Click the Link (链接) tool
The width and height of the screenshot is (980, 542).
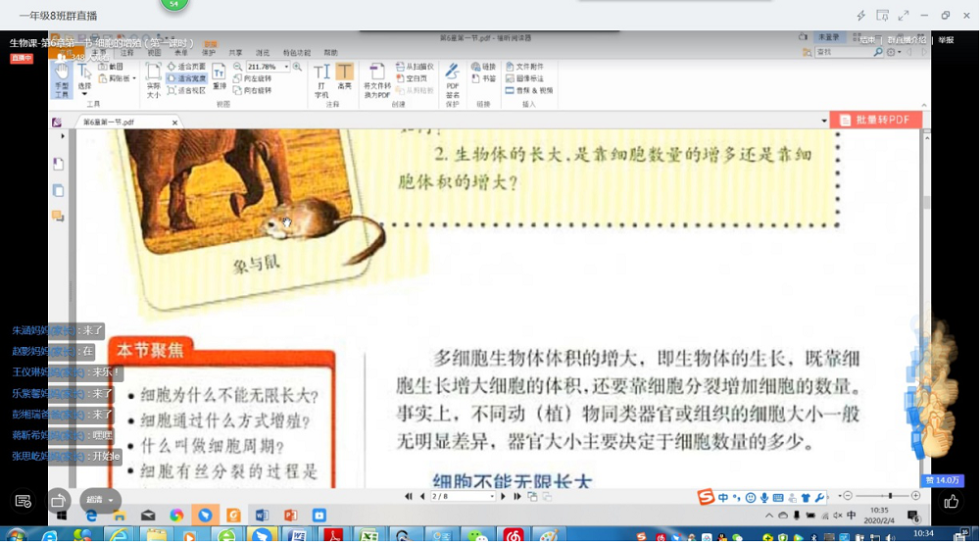(x=484, y=67)
